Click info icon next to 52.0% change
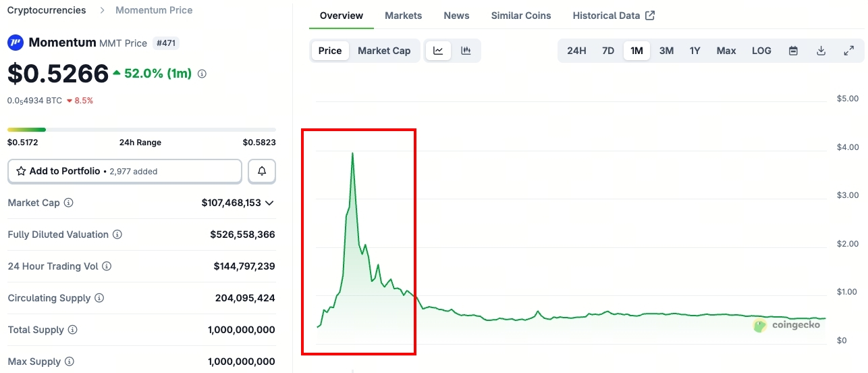This screenshot has width=868, height=373. (x=202, y=74)
